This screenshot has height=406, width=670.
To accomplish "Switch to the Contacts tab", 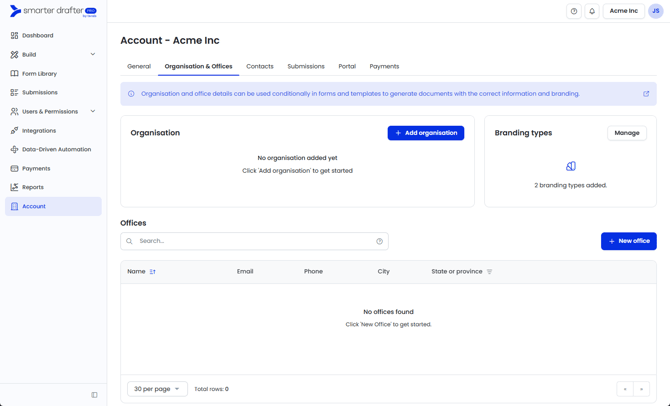I will (x=260, y=67).
